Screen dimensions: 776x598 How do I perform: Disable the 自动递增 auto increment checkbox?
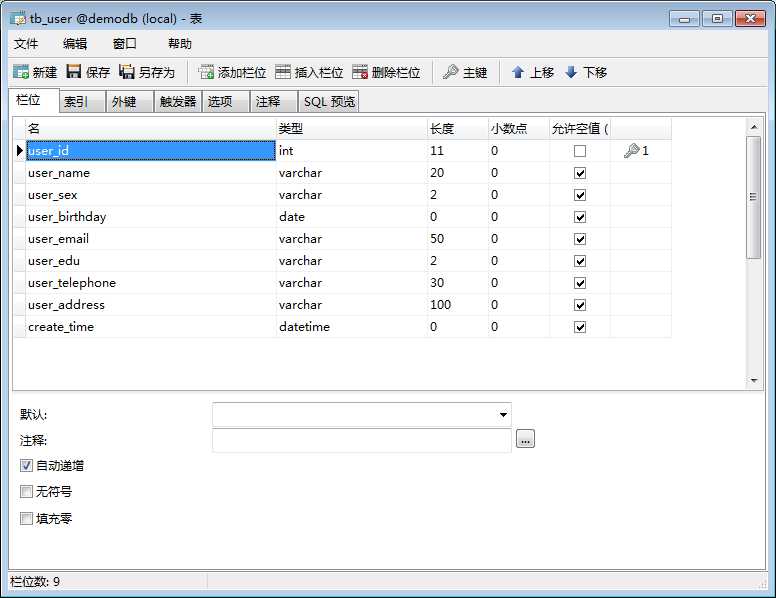tap(26, 465)
